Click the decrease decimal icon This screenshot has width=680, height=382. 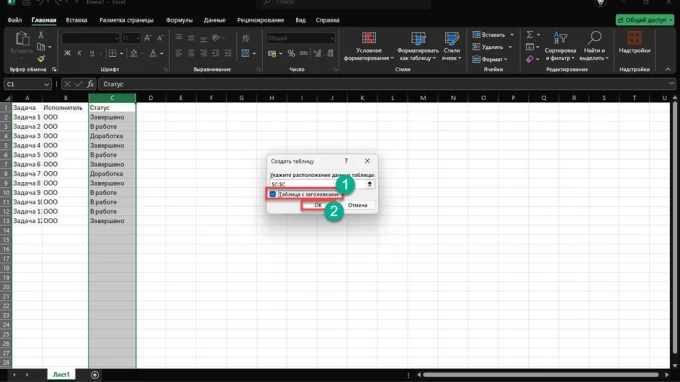(330, 53)
